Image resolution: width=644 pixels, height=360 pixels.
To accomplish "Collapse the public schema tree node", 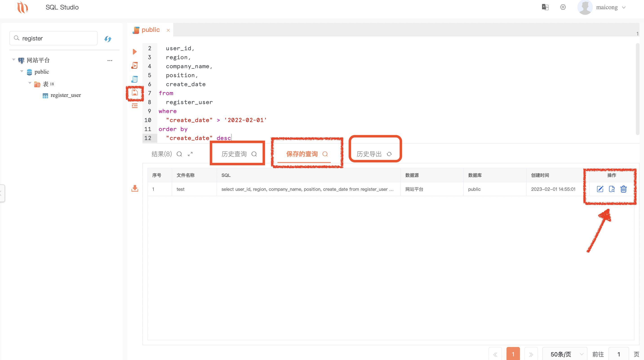I will click(22, 71).
